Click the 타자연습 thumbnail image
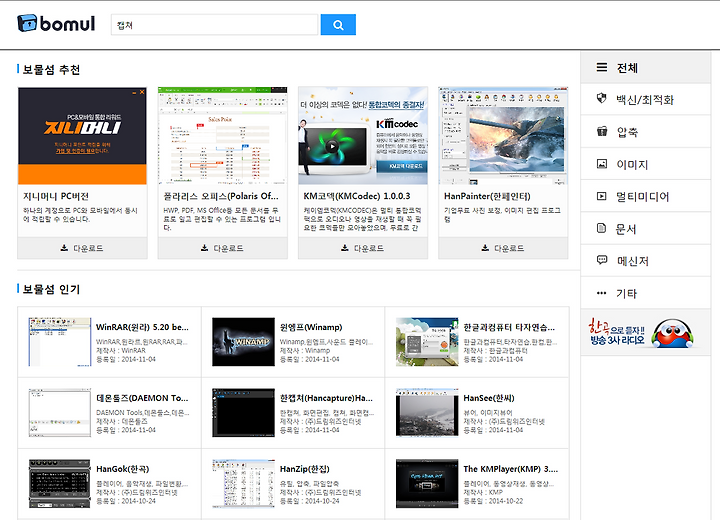 [427, 342]
